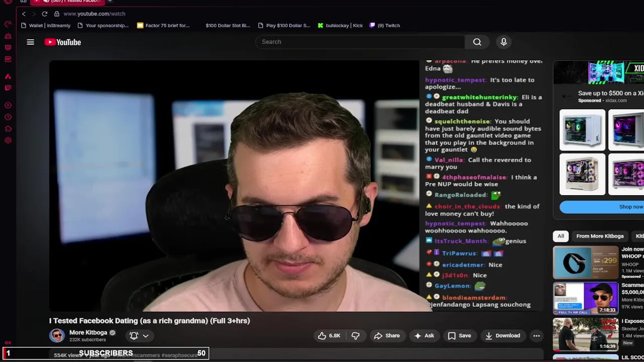Open browser settings gear in the sidebar

click(8, 140)
